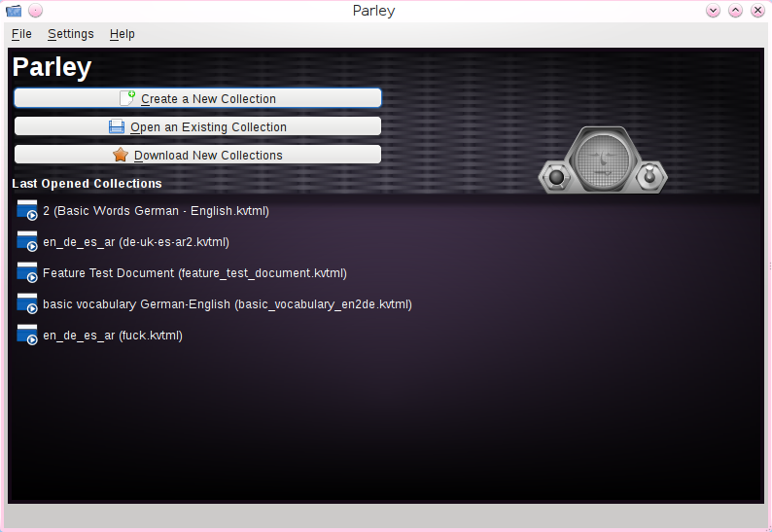Click Create a New Collection button
Viewport: 772px width, 532px height.
(197, 98)
